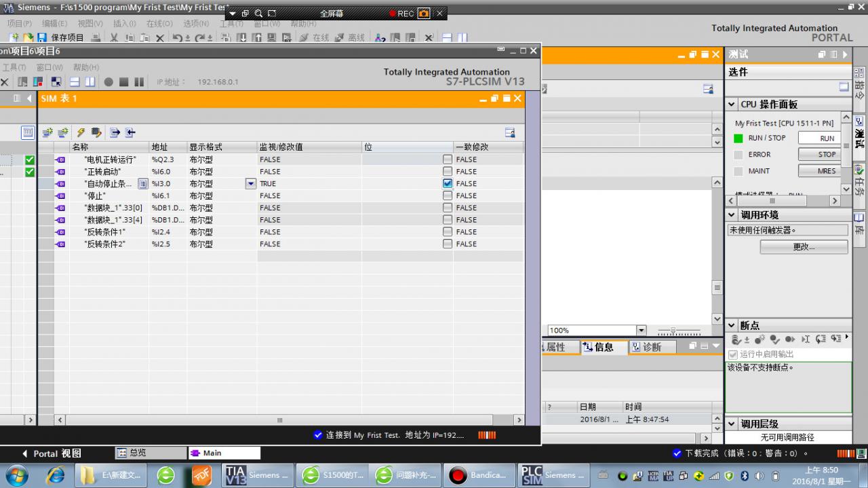
Task: Toggle bit checkbox for 数据块_1.33[0] row
Action: [x=448, y=208]
